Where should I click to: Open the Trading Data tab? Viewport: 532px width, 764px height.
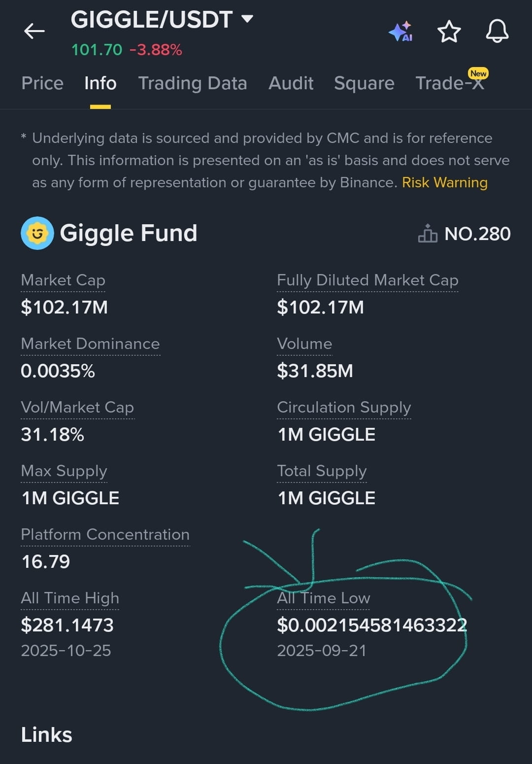pyautogui.click(x=192, y=83)
